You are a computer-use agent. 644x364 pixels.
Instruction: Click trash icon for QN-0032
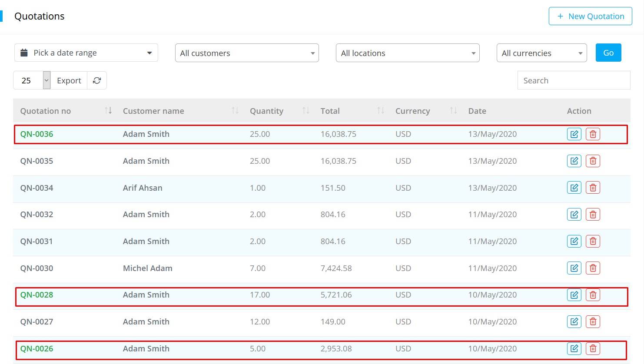click(593, 215)
